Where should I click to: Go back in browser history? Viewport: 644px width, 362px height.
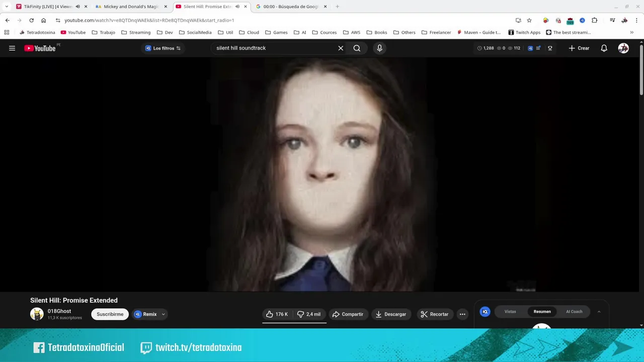click(x=7, y=20)
